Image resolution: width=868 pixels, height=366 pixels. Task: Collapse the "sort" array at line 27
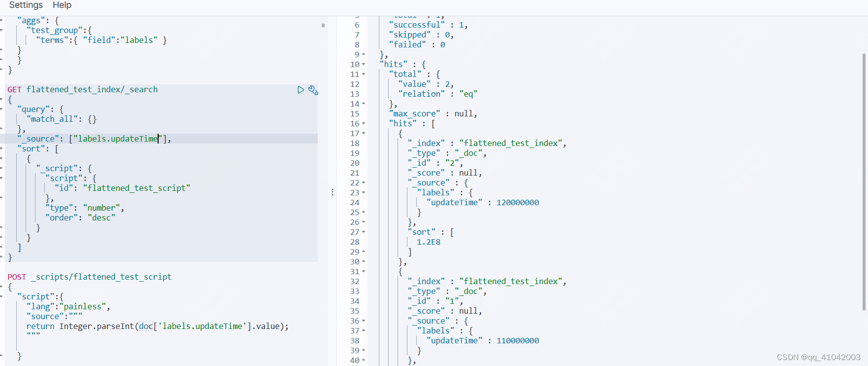click(x=364, y=232)
